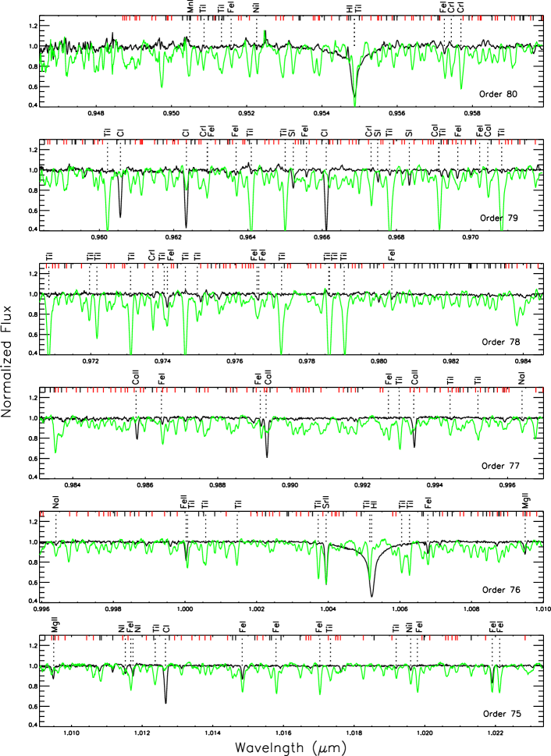Select the leftmost red marker above the second spectrum

(x=48, y=142)
